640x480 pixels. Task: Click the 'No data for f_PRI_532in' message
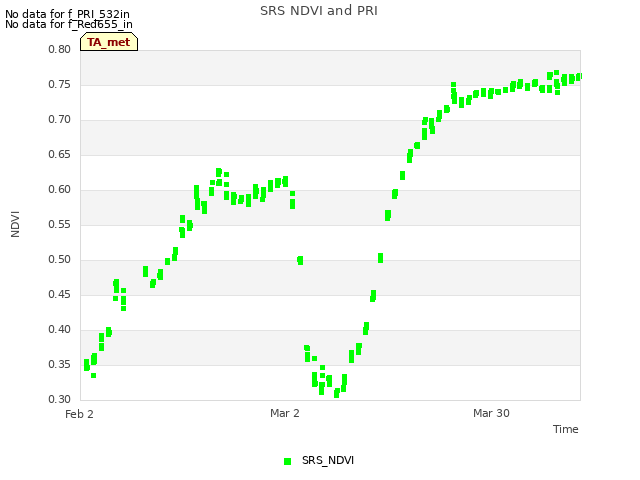coord(67,14)
